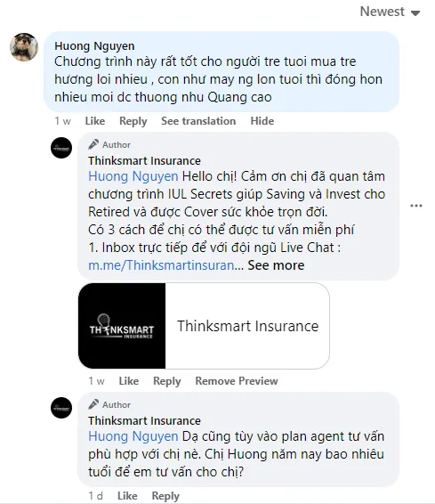This screenshot has height=504, width=435.
Task: Like the first Thinksmart Insurance reply
Action: pyautogui.click(x=129, y=381)
